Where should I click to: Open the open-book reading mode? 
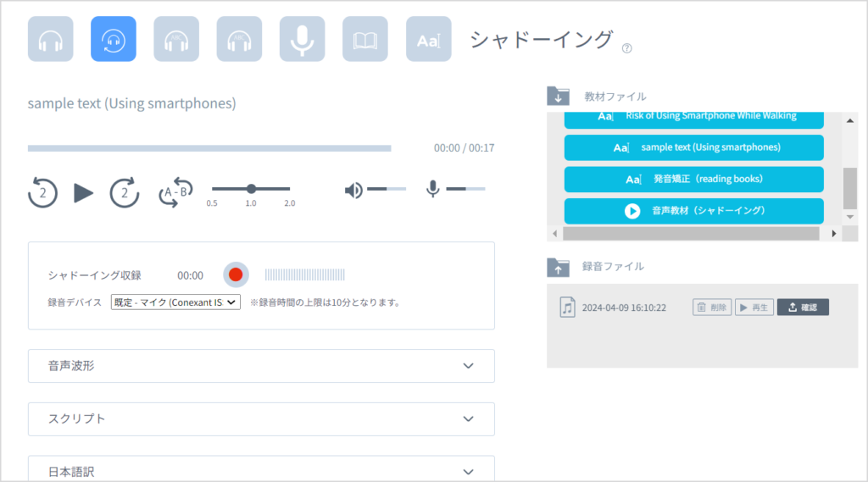[x=365, y=39]
